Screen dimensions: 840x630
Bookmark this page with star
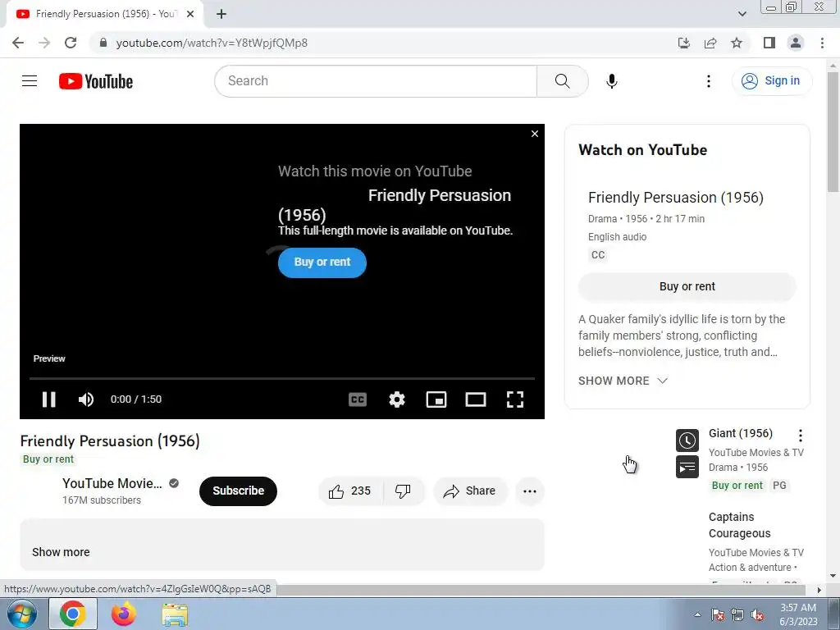click(737, 43)
